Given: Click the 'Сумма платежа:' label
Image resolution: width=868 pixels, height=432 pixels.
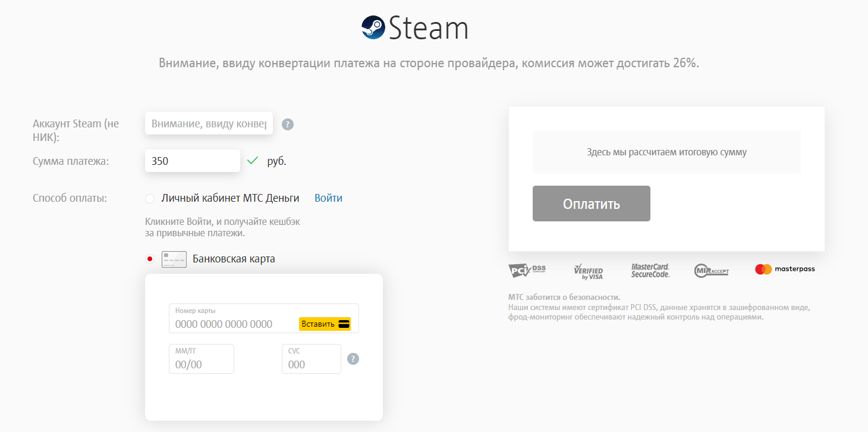Looking at the screenshot, I should click(x=71, y=161).
